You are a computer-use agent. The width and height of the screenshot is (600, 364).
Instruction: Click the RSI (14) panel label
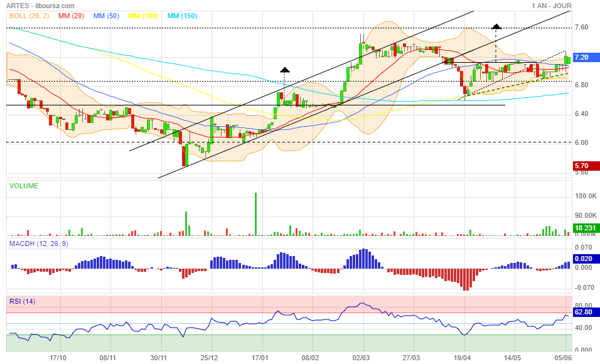[x=22, y=301]
